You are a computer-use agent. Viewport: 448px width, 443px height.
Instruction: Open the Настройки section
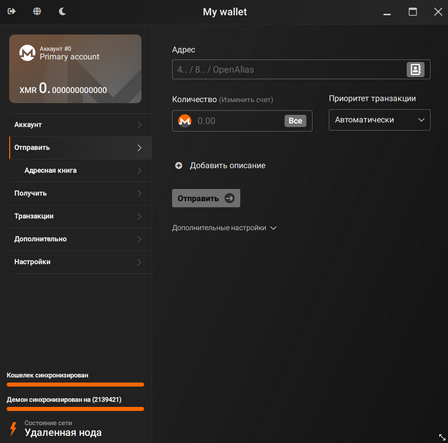coord(80,262)
